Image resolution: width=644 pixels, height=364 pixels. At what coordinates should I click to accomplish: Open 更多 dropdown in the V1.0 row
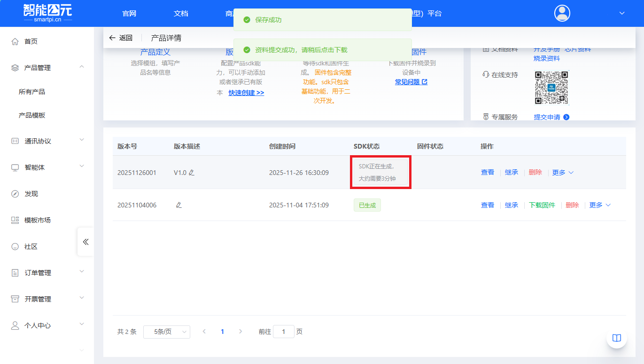(x=563, y=173)
